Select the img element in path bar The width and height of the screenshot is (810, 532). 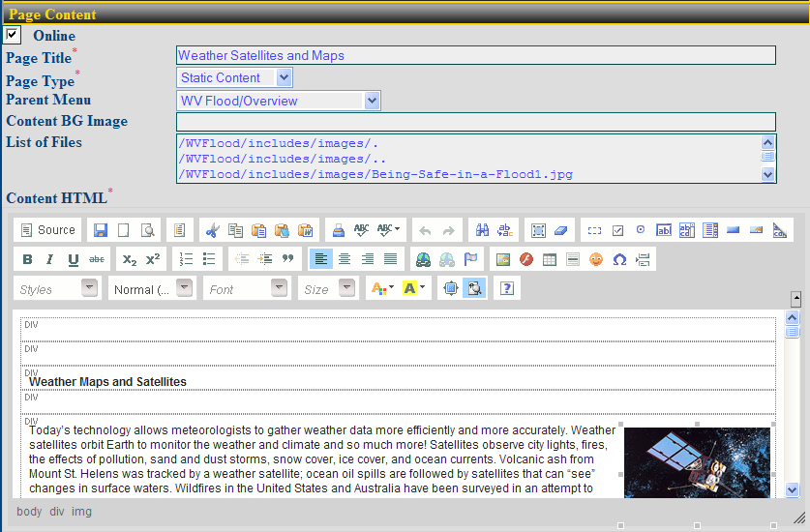pyautogui.click(x=81, y=511)
